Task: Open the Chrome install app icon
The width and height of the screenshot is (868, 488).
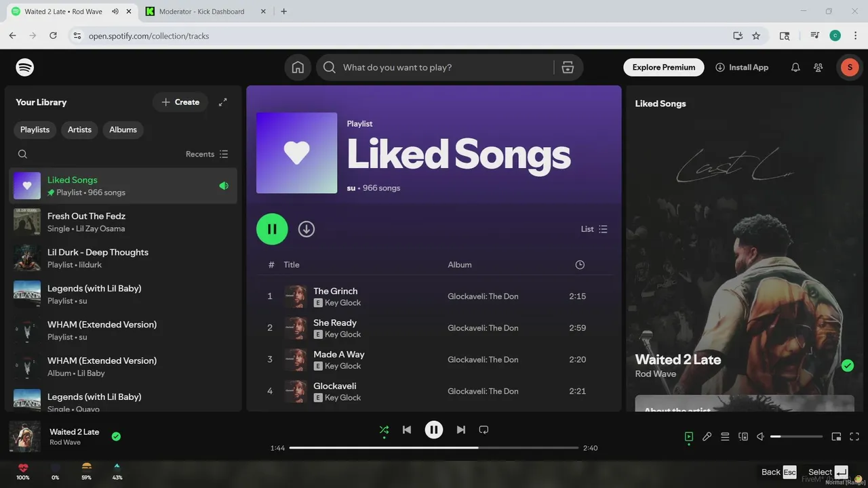Action: click(738, 36)
